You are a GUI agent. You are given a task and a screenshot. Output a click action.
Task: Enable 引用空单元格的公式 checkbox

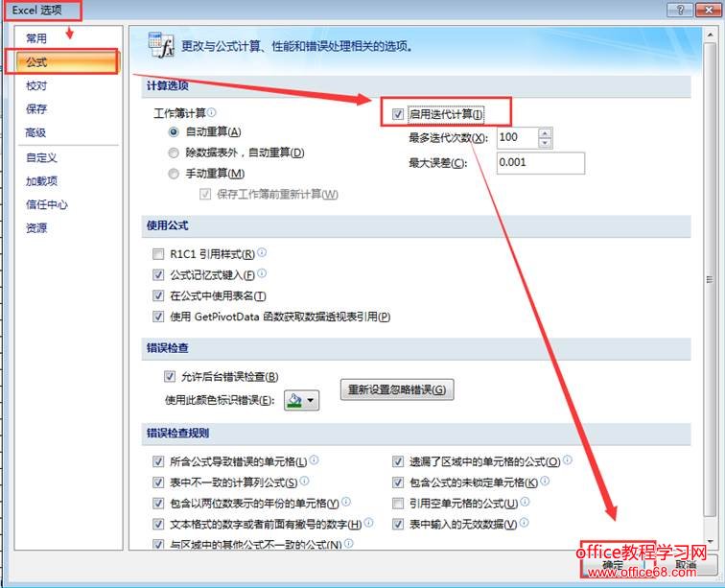tap(398, 503)
